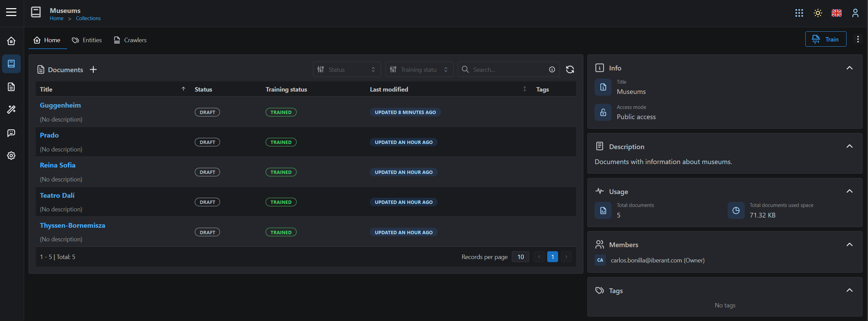868x321 pixels.
Task: Refresh the documents list
Action: point(570,69)
